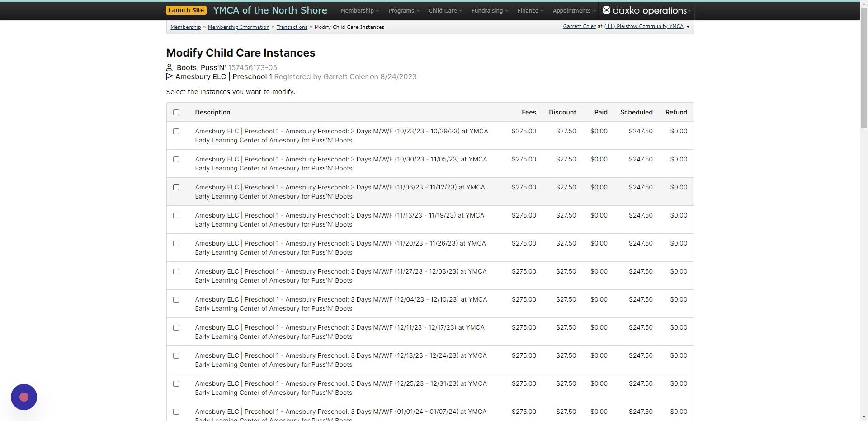Check the 01/01/24 - 01/07/24 instance checkbox
The image size is (868, 421).
pos(176,412)
